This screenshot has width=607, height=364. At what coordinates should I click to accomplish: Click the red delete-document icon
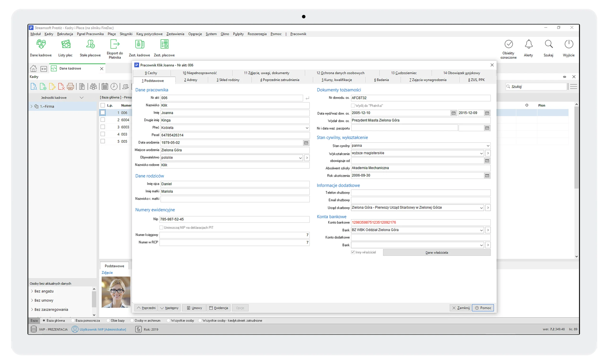[x=61, y=87]
